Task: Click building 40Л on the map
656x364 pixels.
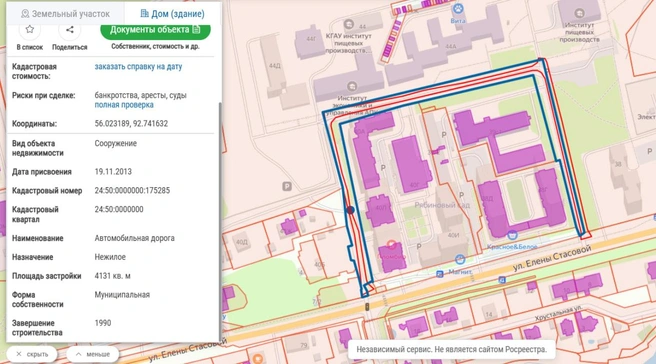Action: [x=380, y=210]
